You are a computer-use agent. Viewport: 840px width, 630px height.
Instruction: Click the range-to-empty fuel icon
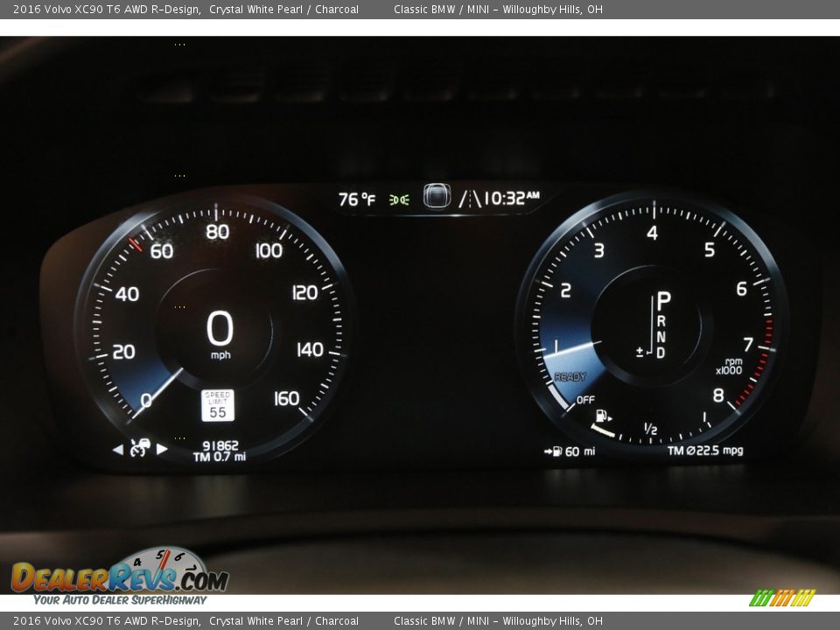click(x=553, y=451)
